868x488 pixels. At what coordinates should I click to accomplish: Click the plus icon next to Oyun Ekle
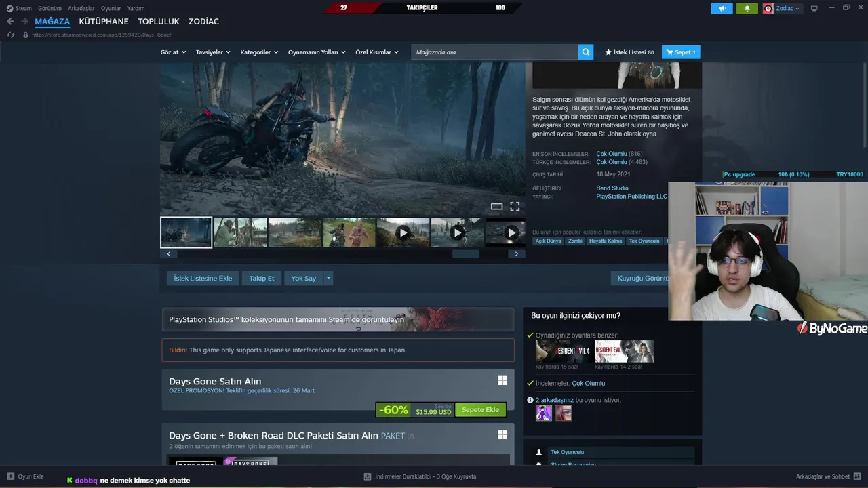point(11,476)
